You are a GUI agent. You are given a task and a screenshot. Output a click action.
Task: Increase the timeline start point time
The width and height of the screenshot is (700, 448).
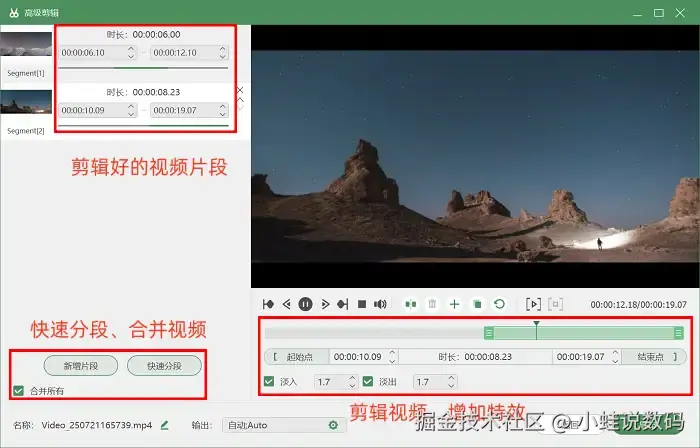pyautogui.click(x=392, y=353)
